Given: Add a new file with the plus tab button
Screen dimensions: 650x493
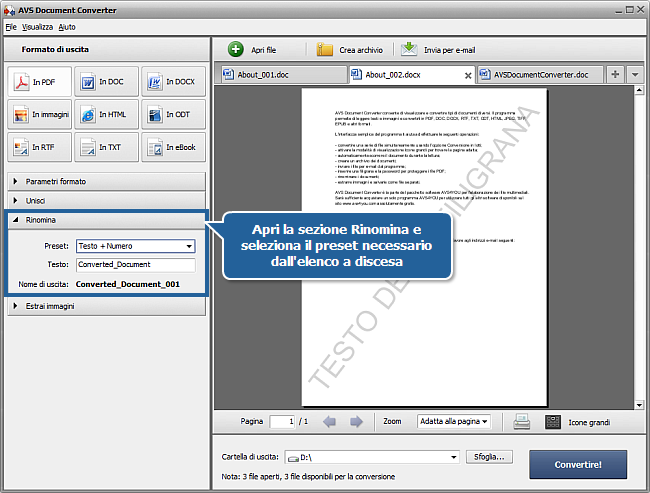Looking at the screenshot, I should tap(615, 75).
